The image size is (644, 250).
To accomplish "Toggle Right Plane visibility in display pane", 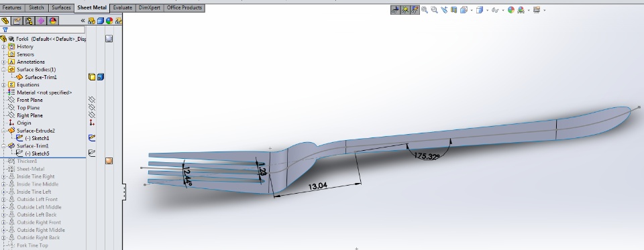I will coord(92,115).
